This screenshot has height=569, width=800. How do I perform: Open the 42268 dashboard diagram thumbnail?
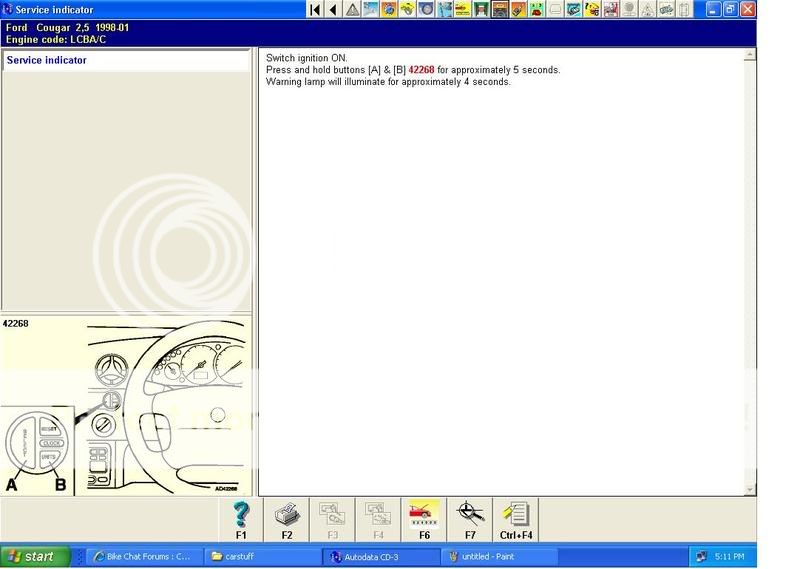126,406
